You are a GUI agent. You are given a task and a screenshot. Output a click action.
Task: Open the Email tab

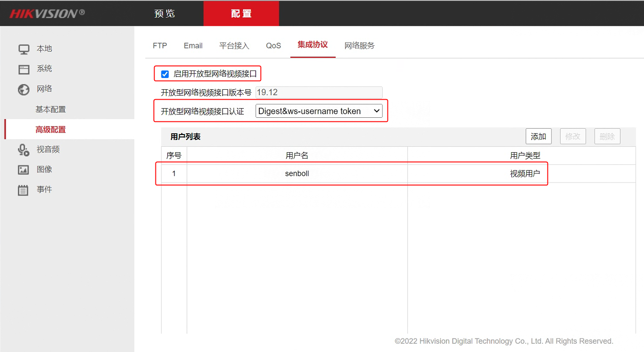point(193,46)
